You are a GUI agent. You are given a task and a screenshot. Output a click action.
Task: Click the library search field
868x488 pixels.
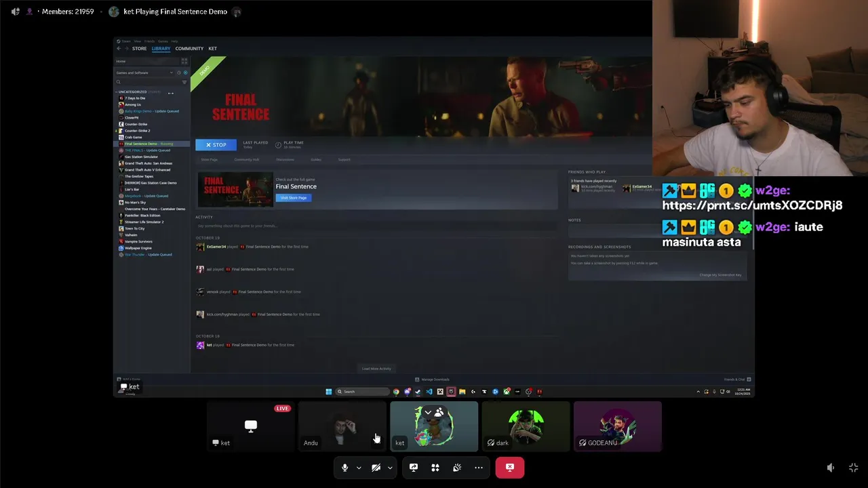[146, 82]
